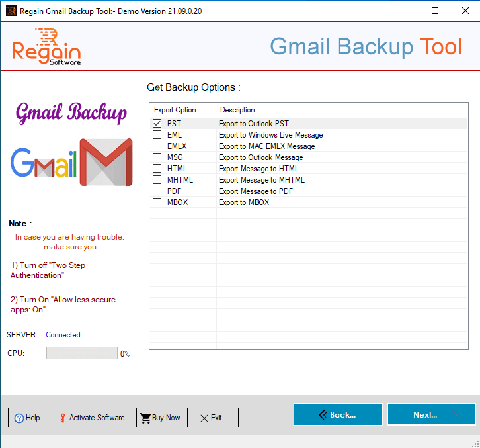Minimize the Regain Gmail Backup window
Image resolution: width=480 pixels, height=448 pixels.
pos(405,11)
